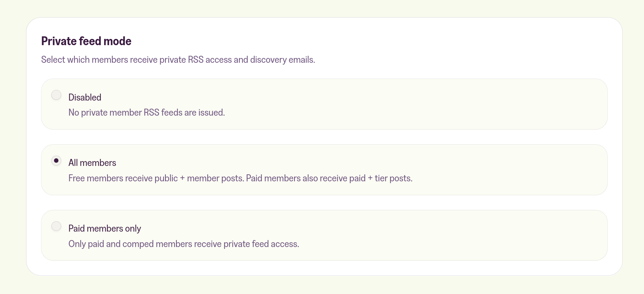Click empty space inside Paid members only card
The image size is (644, 294).
[x=440, y=235]
